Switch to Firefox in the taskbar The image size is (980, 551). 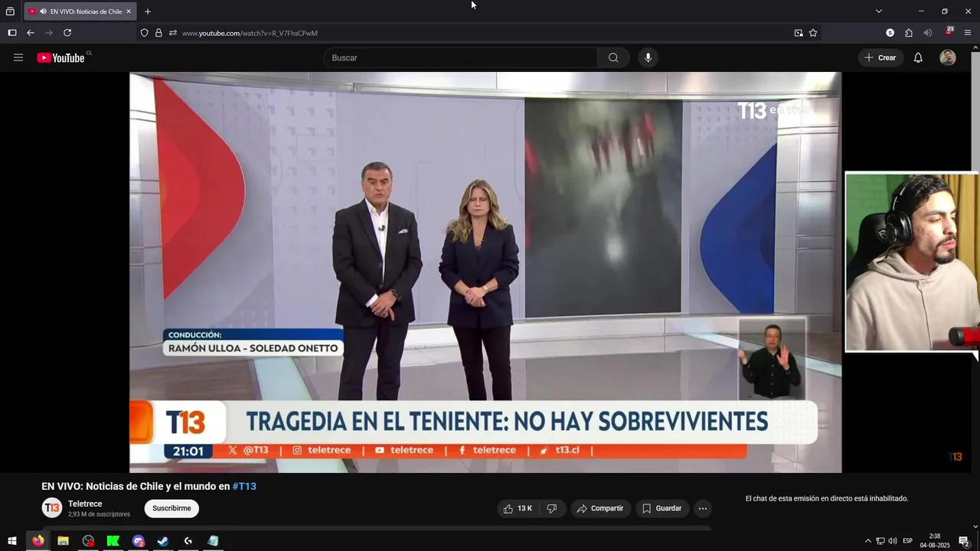tap(38, 541)
